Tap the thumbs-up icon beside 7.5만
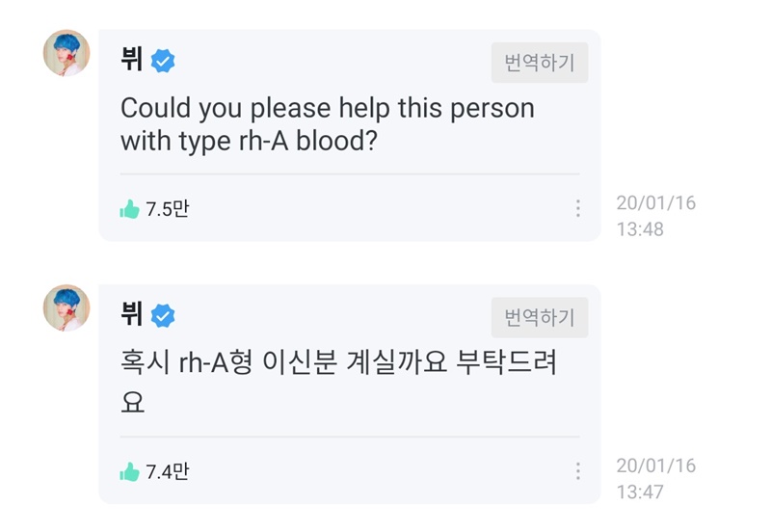771x532 pixels. pyautogui.click(x=130, y=209)
